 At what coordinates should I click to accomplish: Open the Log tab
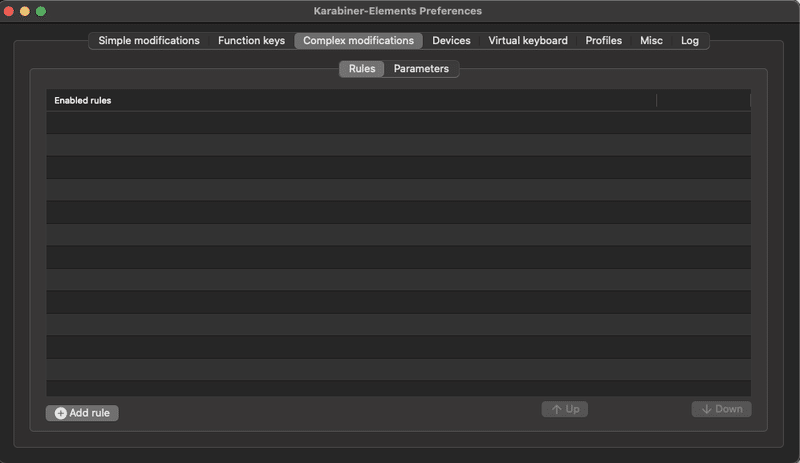point(689,41)
